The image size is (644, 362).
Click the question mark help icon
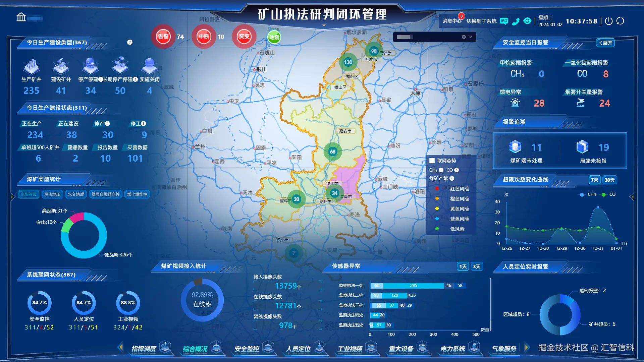[x=130, y=42]
